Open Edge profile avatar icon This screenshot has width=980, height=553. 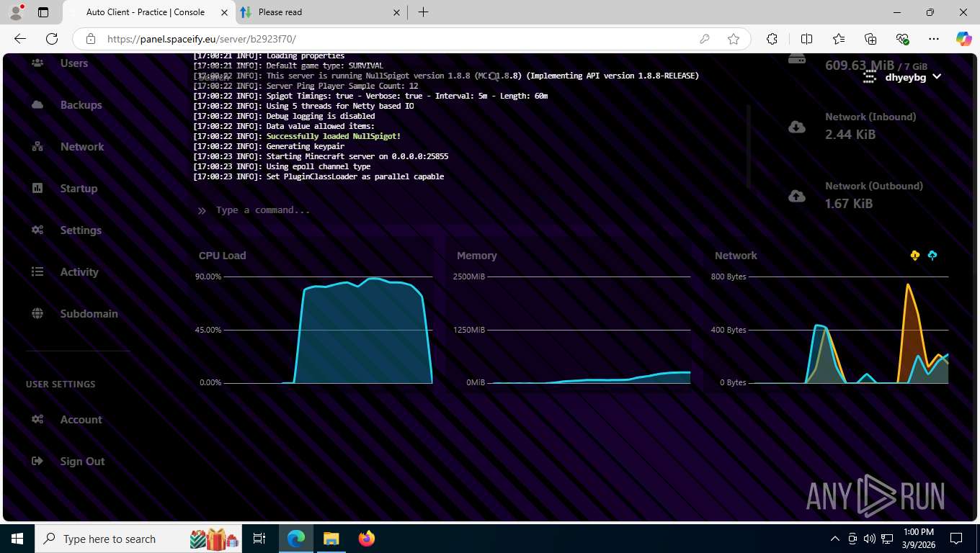coord(15,12)
